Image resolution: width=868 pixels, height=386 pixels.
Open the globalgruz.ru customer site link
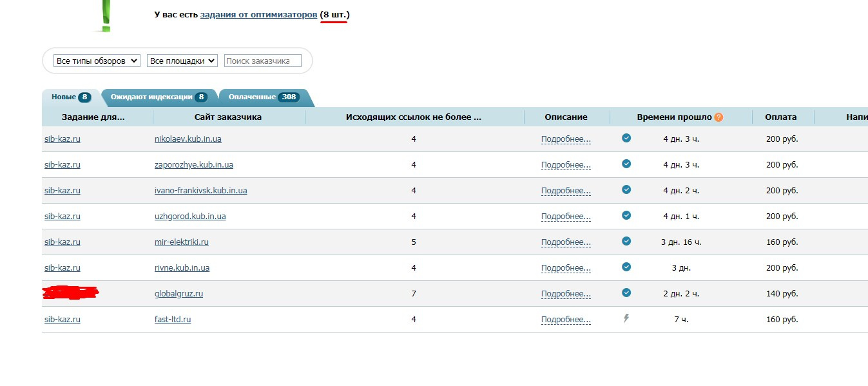[178, 294]
